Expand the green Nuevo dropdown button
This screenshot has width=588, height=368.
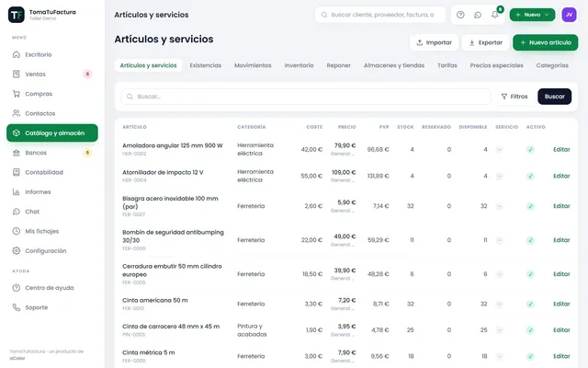click(532, 15)
